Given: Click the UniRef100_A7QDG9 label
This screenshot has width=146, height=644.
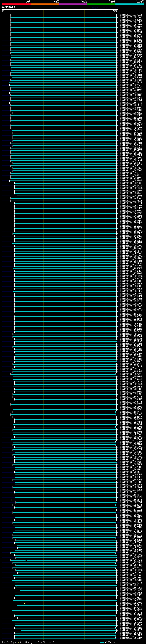Looking at the screenshot, I should tap(131, 42).
